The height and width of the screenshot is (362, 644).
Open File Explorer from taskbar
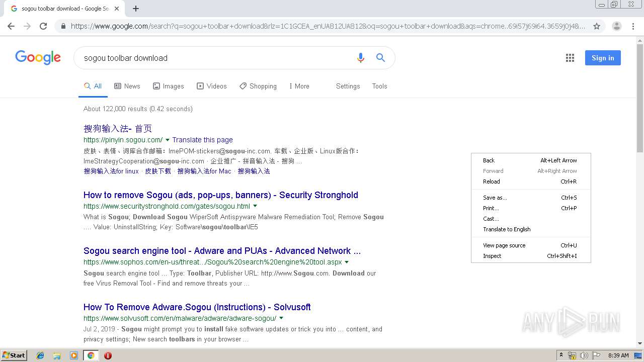click(57, 355)
